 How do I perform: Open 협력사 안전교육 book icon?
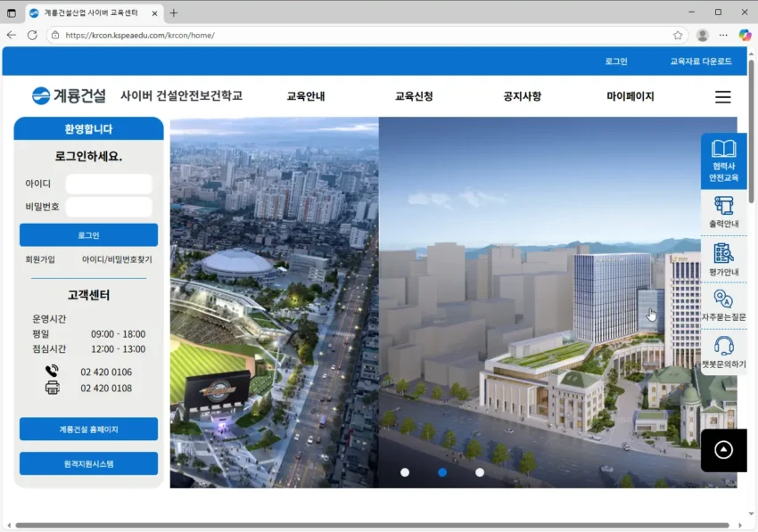click(x=723, y=150)
